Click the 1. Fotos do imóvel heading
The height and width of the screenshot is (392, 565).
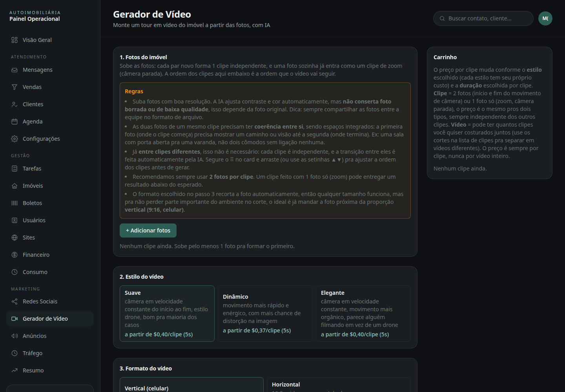tap(143, 57)
